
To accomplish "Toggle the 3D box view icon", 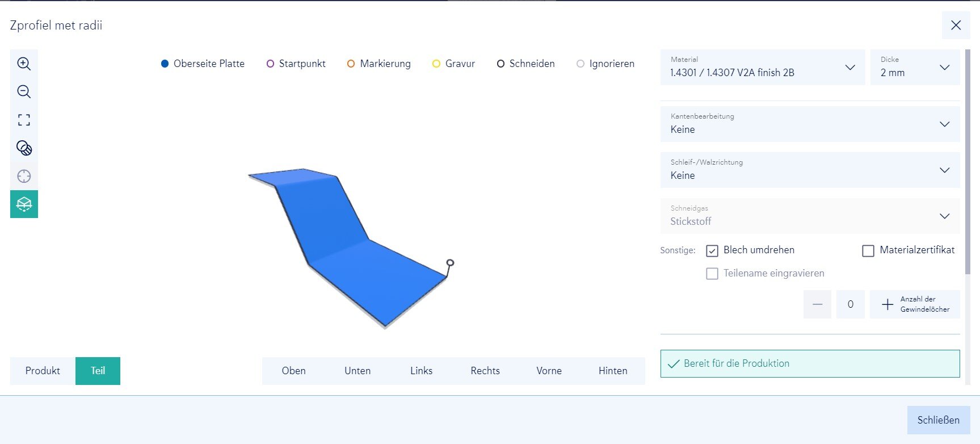I will [24, 204].
